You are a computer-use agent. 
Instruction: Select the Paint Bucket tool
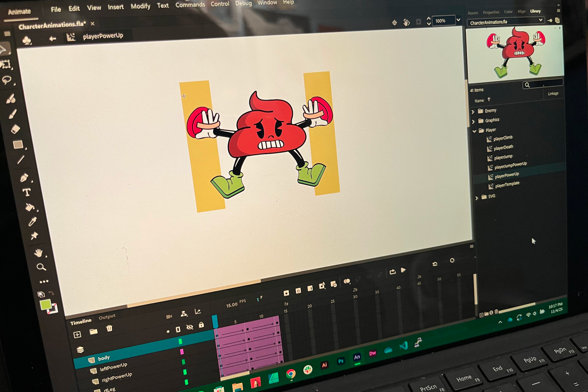point(30,207)
